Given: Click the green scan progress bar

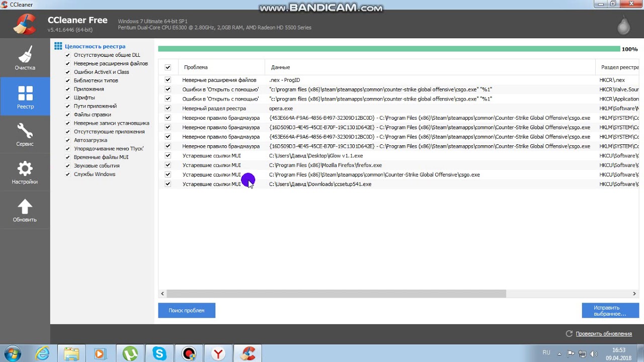Looking at the screenshot, I should (389, 49).
